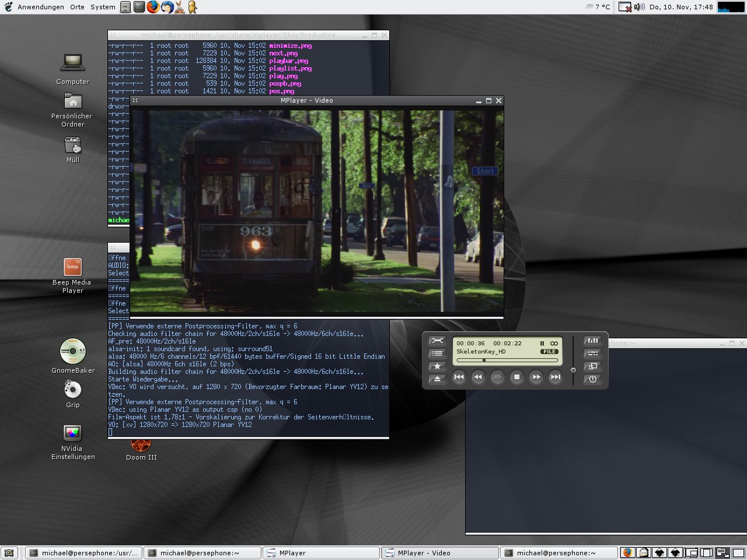Screen dimensions: 747x560
Task: Expand the Orte menu
Action: click(x=77, y=7)
